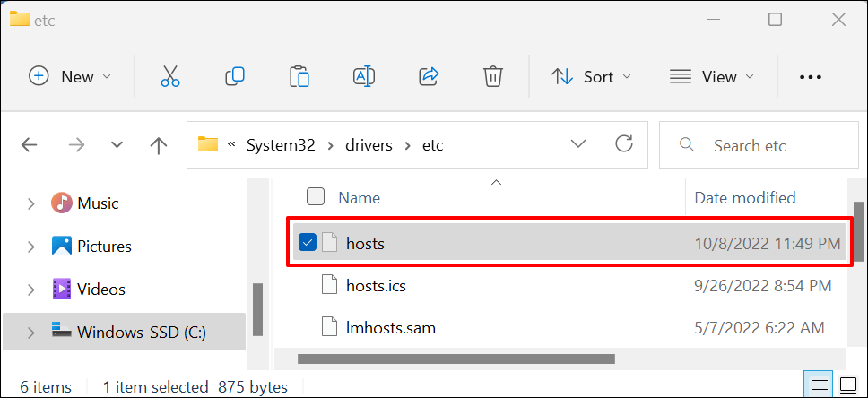868x398 pixels.
Task: Click the Cut scissors icon
Action: coord(170,77)
